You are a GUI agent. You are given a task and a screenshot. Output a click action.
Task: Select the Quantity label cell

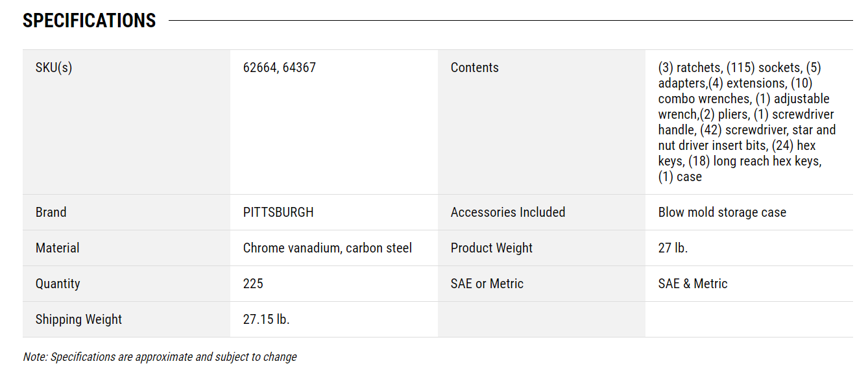tap(127, 284)
